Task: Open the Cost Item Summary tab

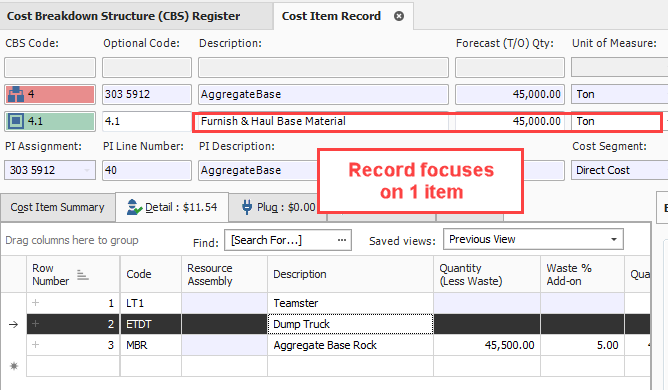Action: 58,207
